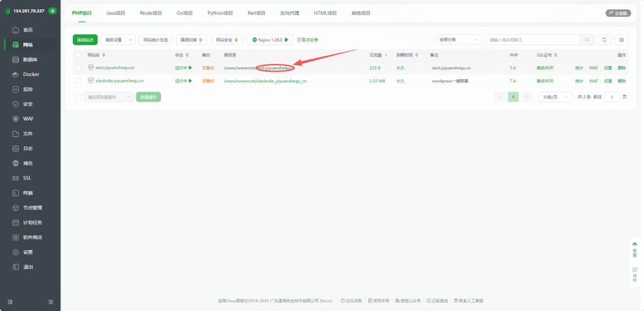Open the Docker section in sidebar
Image resolution: width=644 pixels, height=311 pixels.
tap(30, 74)
